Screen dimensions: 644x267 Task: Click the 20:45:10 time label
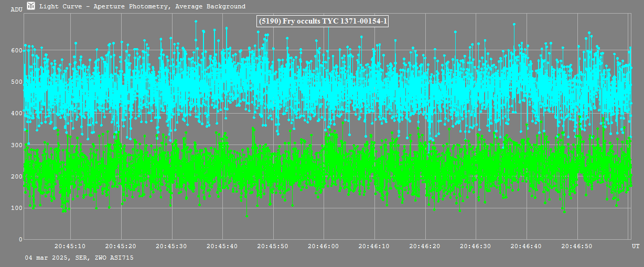[x=71, y=246]
